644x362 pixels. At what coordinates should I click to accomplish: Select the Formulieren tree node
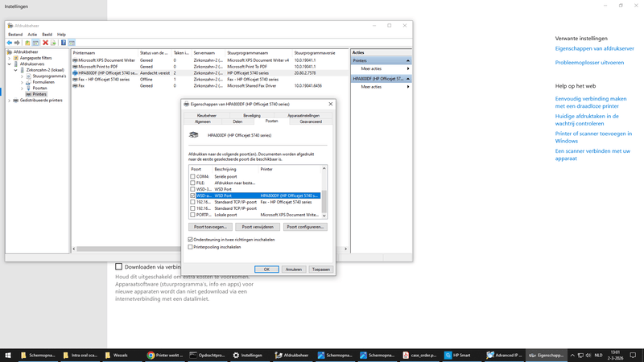pyautogui.click(x=43, y=82)
